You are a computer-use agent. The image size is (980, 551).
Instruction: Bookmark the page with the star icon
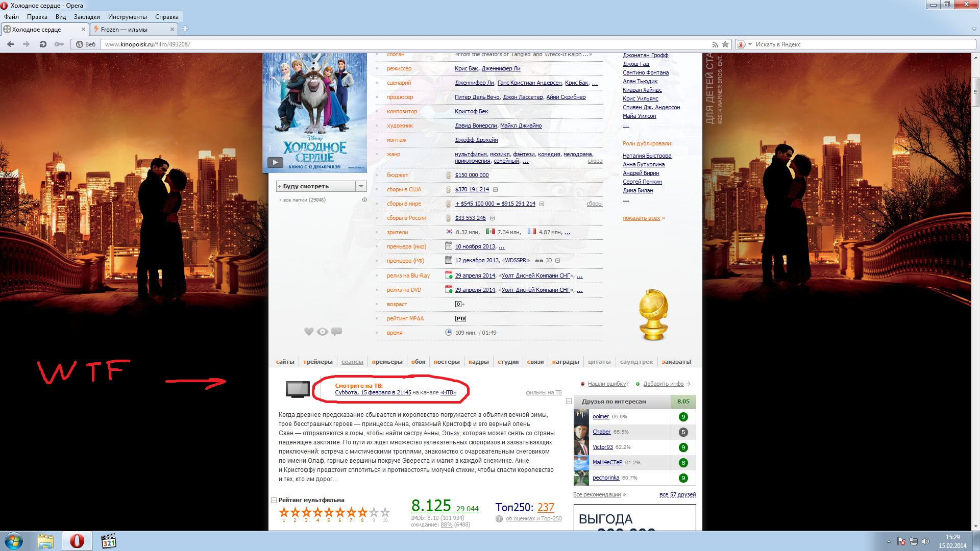click(725, 44)
